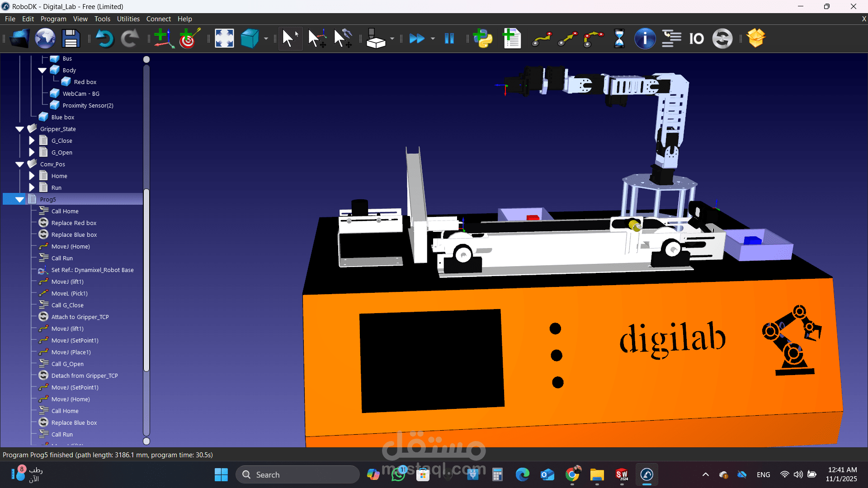This screenshot has height=488, width=868.
Task: Open the simulation speed dropdown arrow
Action: pyautogui.click(x=433, y=39)
